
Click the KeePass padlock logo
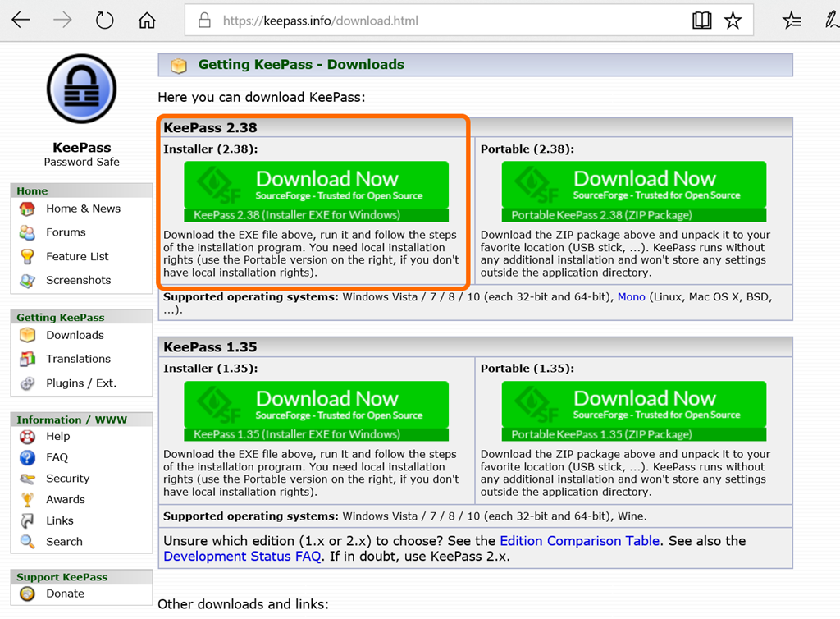pyautogui.click(x=81, y=89)
